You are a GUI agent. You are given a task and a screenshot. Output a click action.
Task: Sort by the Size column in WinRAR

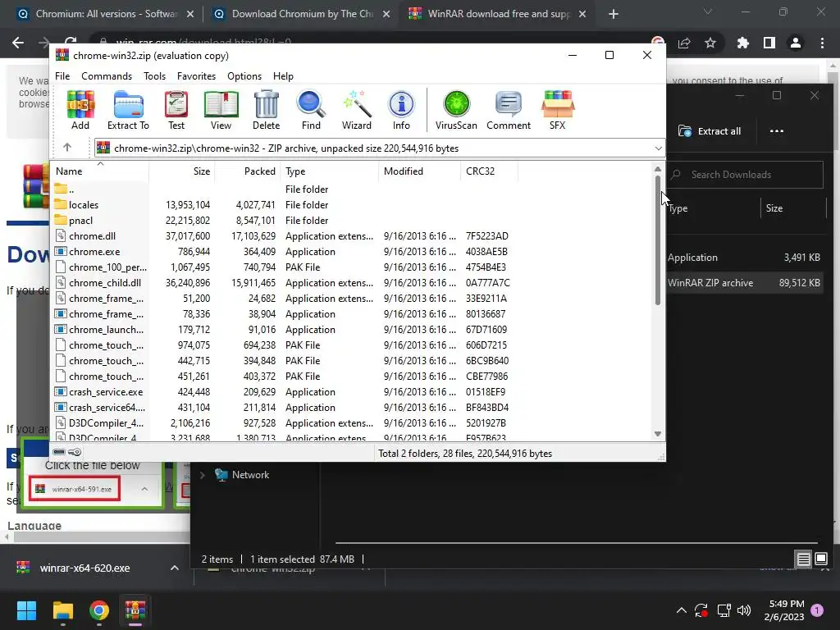coord(181,171)
